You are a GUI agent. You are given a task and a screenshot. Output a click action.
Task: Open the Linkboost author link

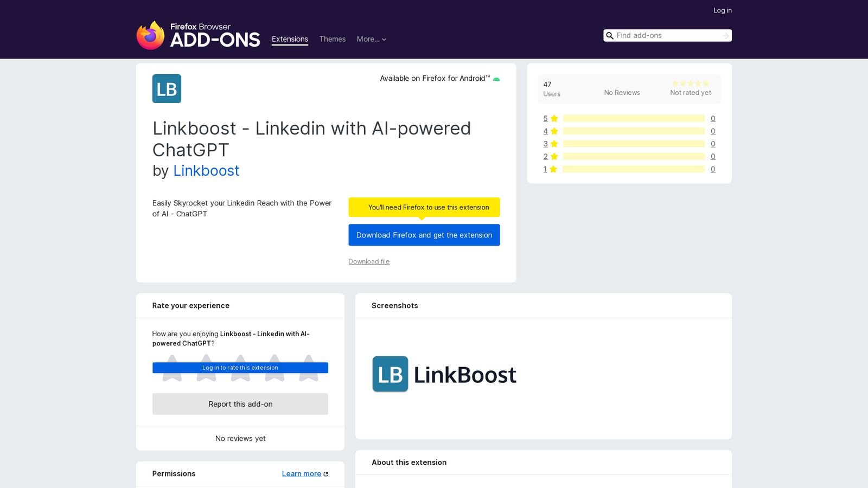tap(206, 171)
